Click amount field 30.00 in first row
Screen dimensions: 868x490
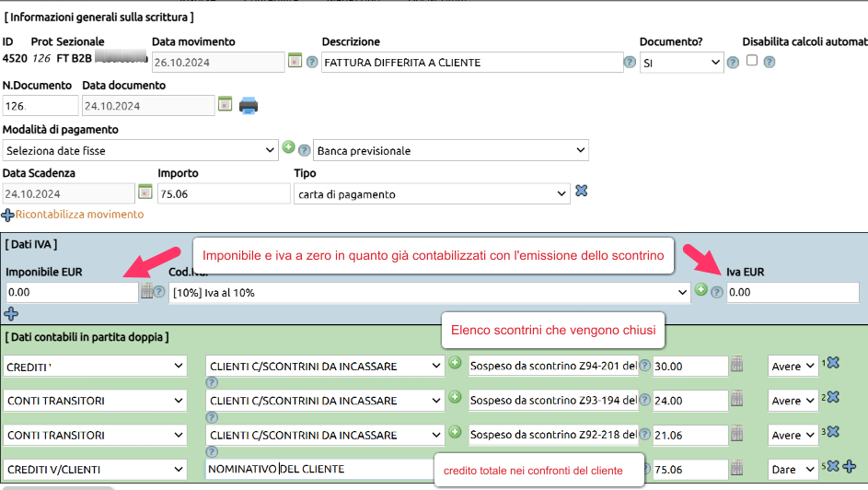[x=690, y=366]
